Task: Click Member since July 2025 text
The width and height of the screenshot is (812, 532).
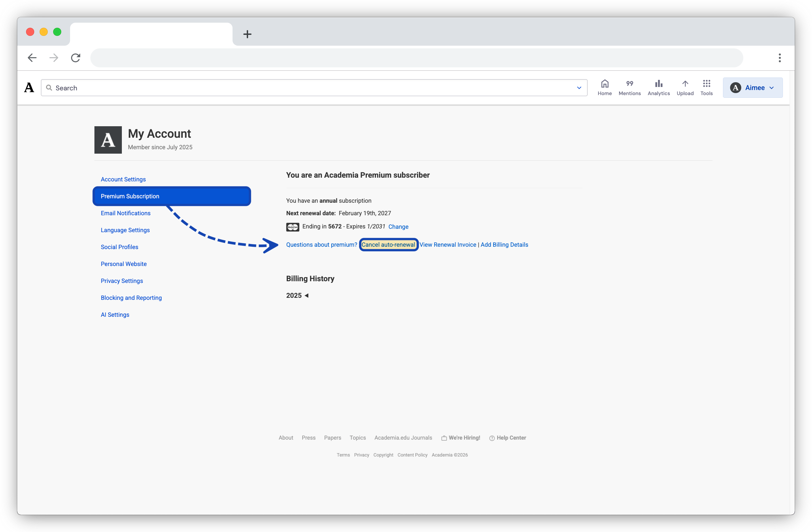Action: point(160,147)
